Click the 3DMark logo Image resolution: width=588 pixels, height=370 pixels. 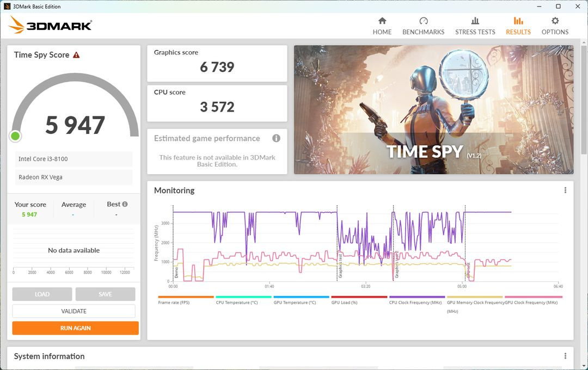51,24
